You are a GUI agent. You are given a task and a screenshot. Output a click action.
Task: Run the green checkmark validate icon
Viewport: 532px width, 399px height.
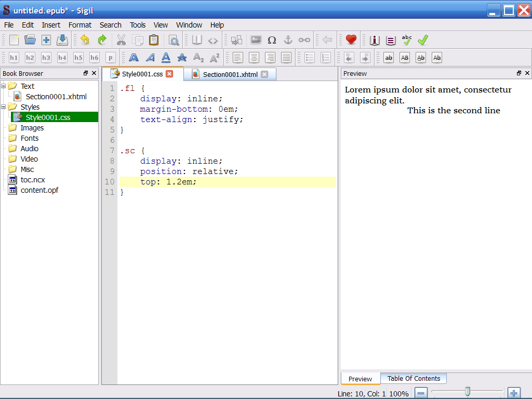(423, 40)
